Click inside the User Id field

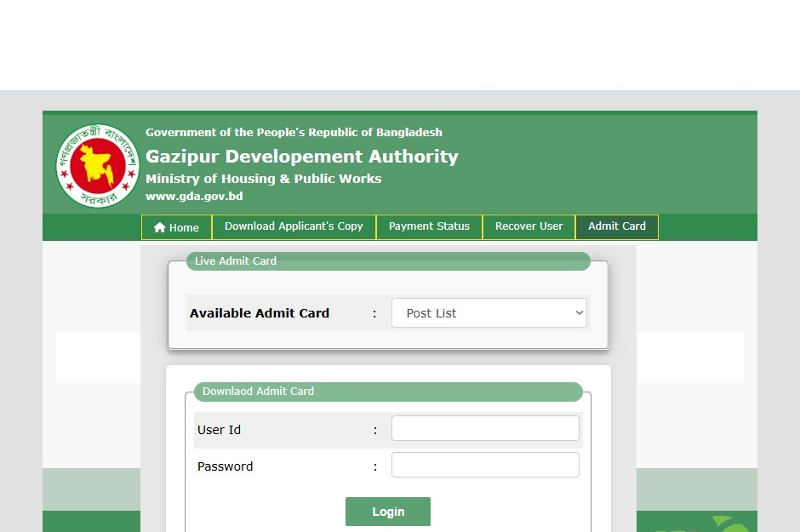click(485, 429)
